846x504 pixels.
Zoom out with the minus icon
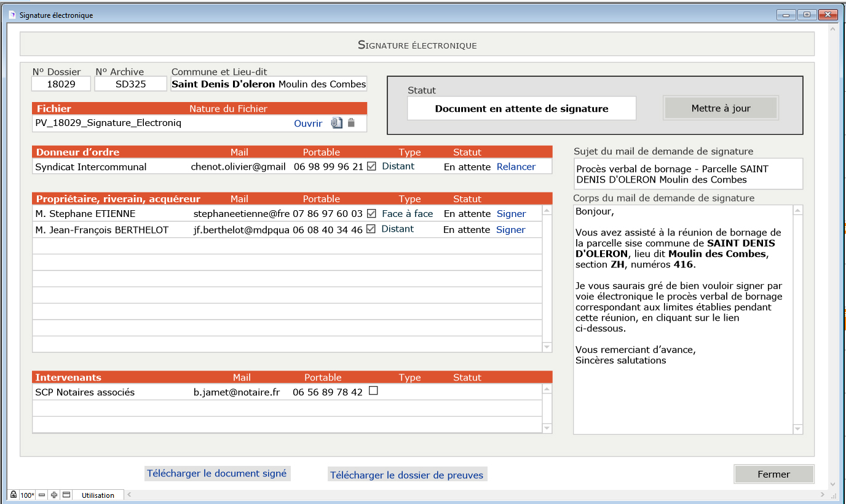(x=42, y=495)
